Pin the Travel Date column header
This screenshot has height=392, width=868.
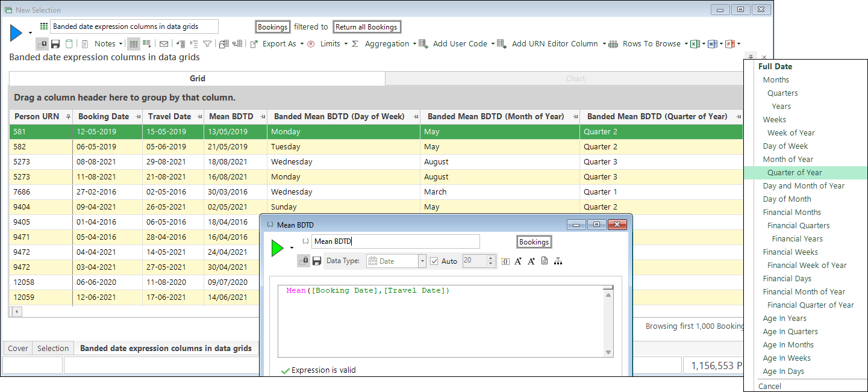coord(199,117)
